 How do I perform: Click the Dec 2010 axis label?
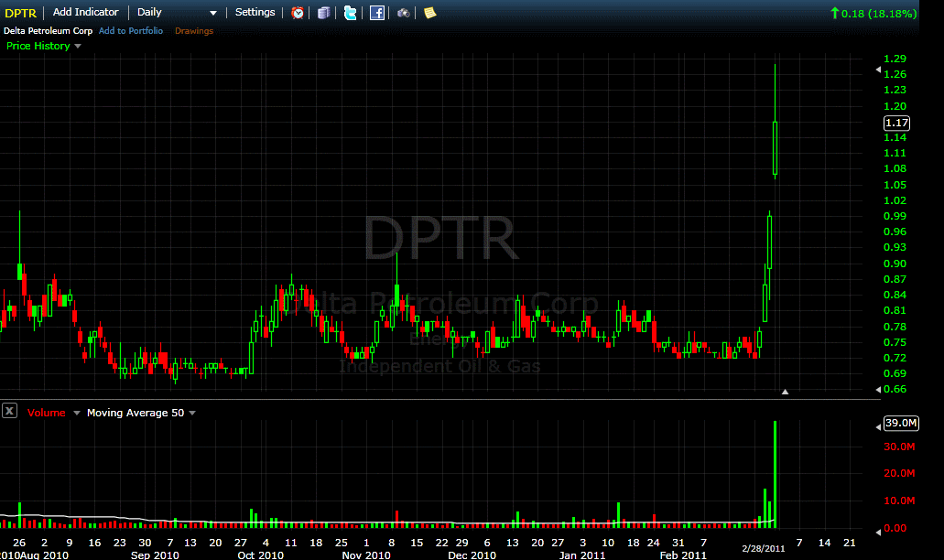tap(472, 555)
